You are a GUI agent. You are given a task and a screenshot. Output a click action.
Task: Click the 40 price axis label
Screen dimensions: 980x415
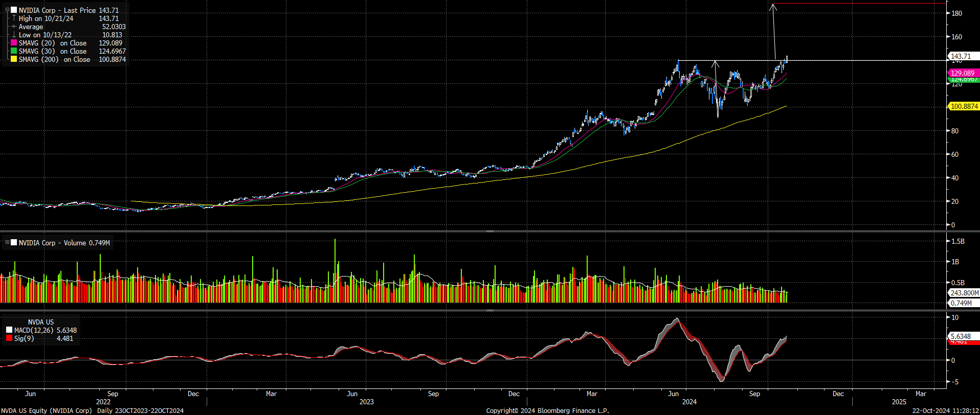tap(955, 178)
